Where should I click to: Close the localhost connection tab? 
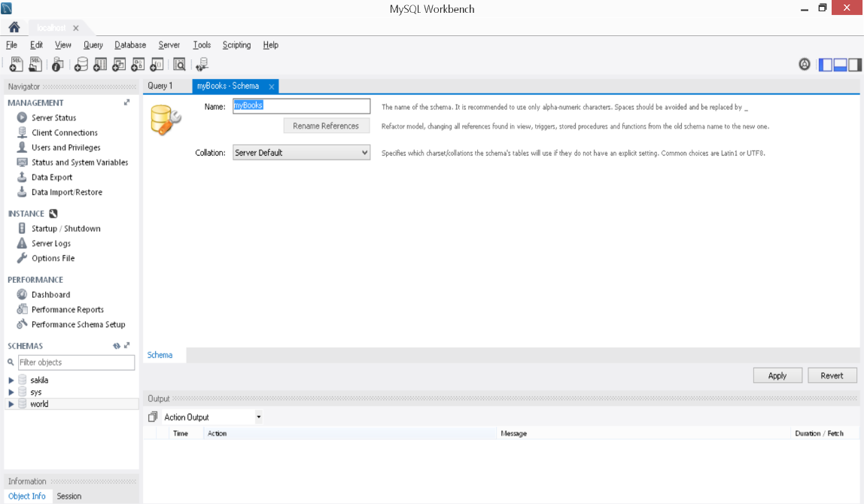(76, 28)
